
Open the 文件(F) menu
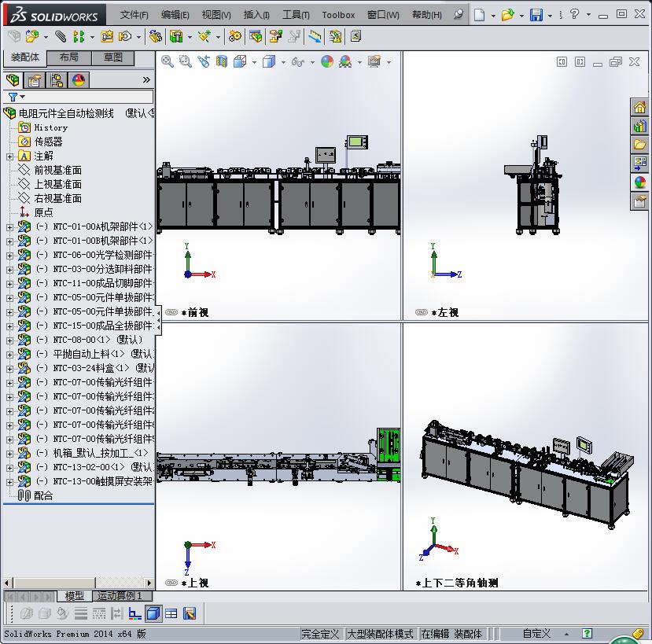(134, 15)
